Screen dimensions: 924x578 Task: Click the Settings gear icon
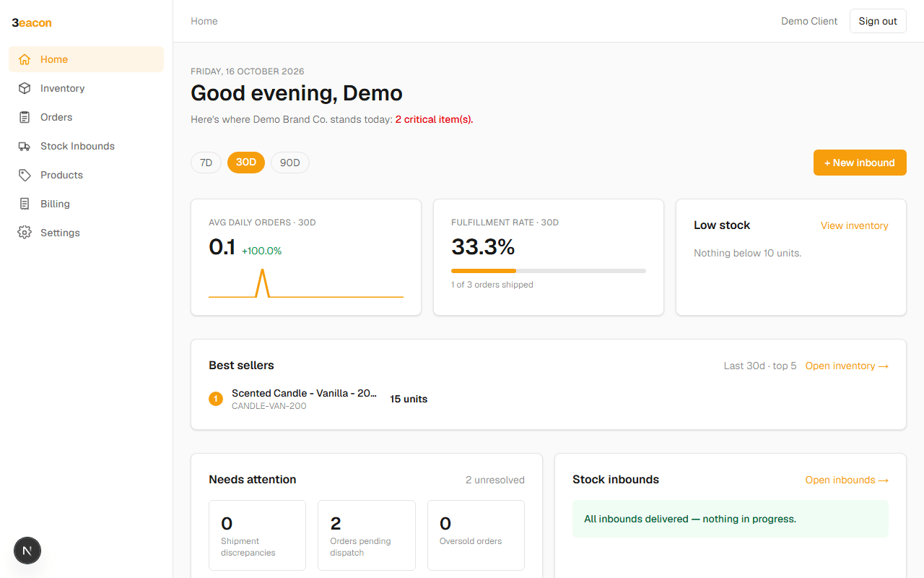(25, 233)
